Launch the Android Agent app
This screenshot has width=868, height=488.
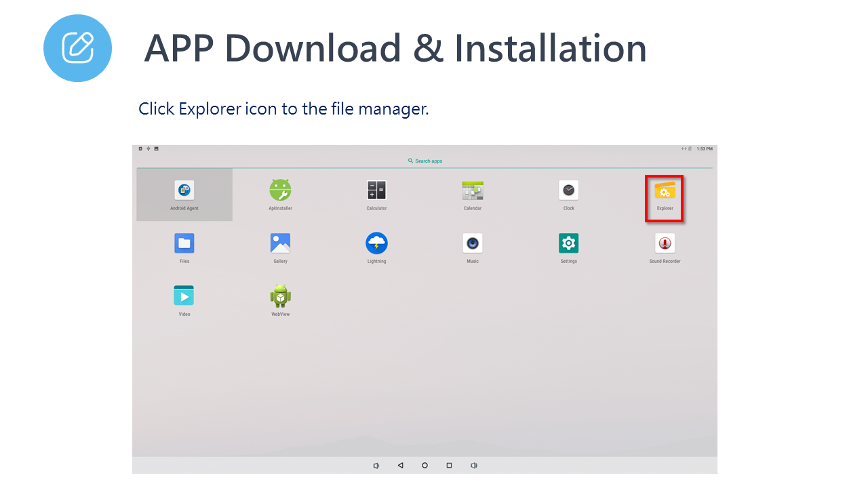184,191
